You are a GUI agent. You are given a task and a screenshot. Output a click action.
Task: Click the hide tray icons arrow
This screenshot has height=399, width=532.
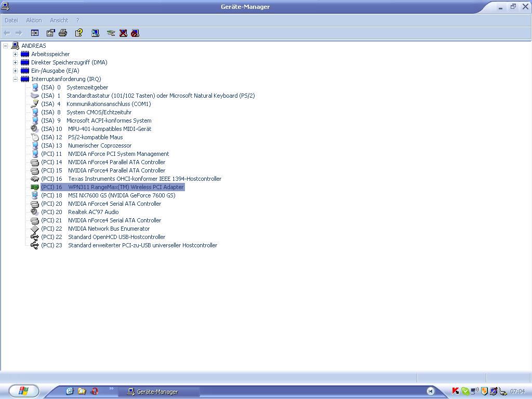(x=430, y=391)
